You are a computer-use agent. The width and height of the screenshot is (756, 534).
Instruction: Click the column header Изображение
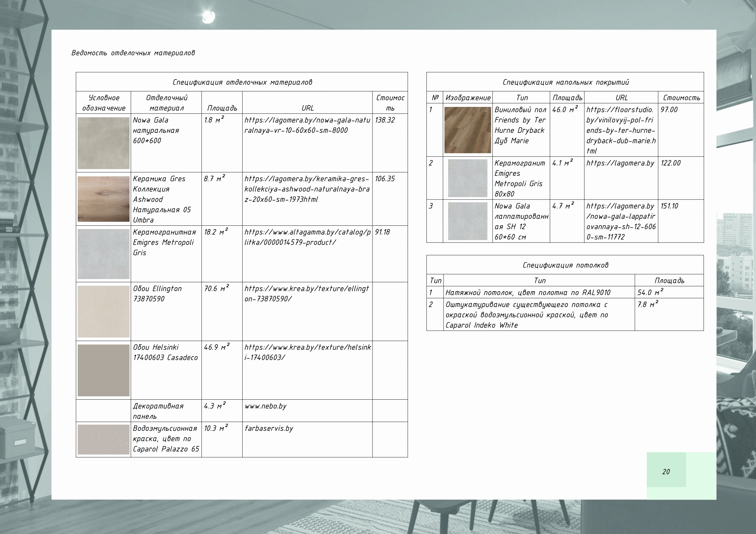click(x=468, y=98)
